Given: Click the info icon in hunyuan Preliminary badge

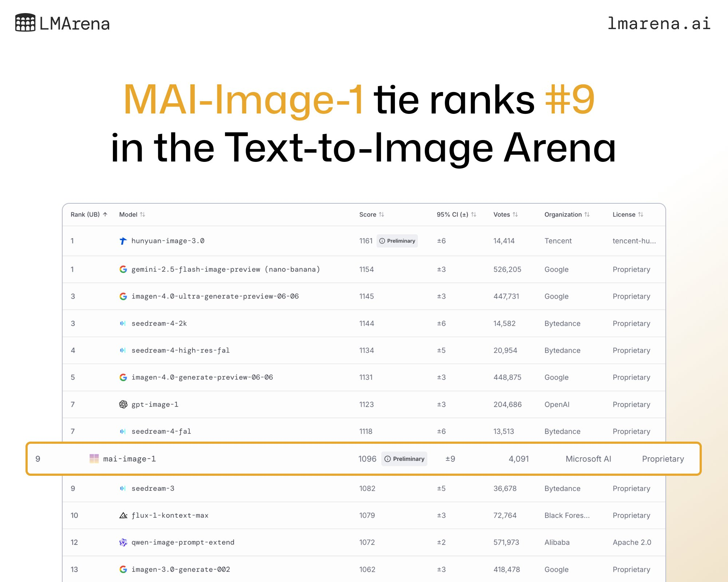Looking at the screenshot, I should (x=382, y=241).
